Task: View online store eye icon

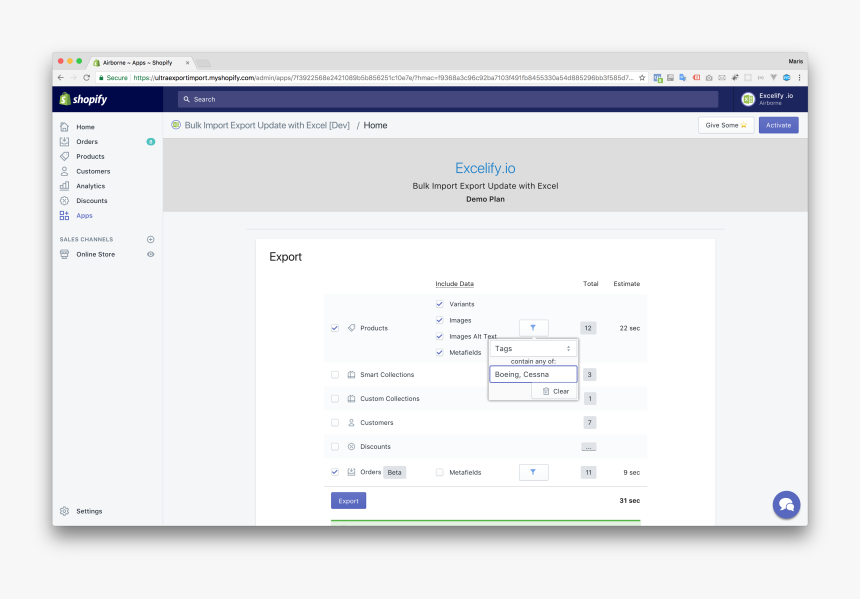Action: [151, 254]
